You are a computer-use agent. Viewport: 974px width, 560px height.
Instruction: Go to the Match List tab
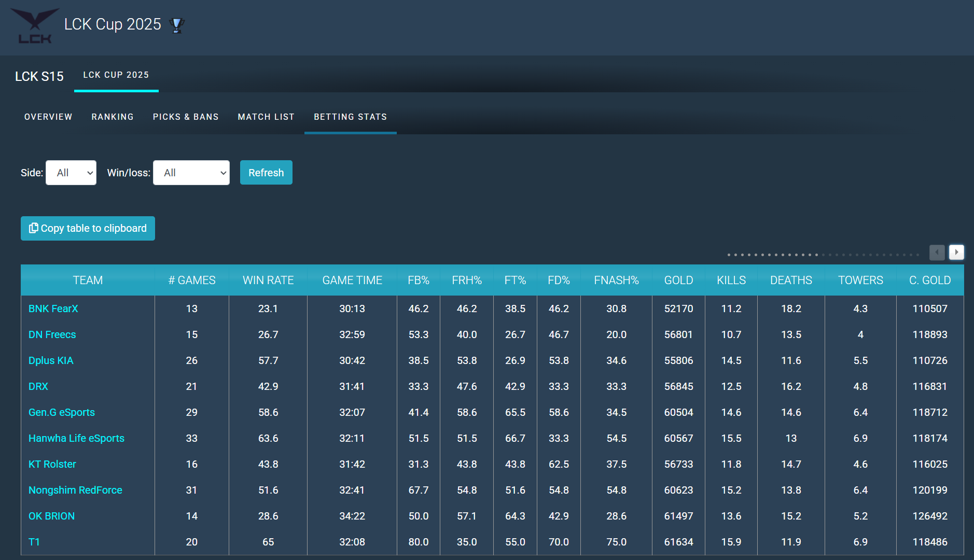pyautogui.click(x=266, y=117)
